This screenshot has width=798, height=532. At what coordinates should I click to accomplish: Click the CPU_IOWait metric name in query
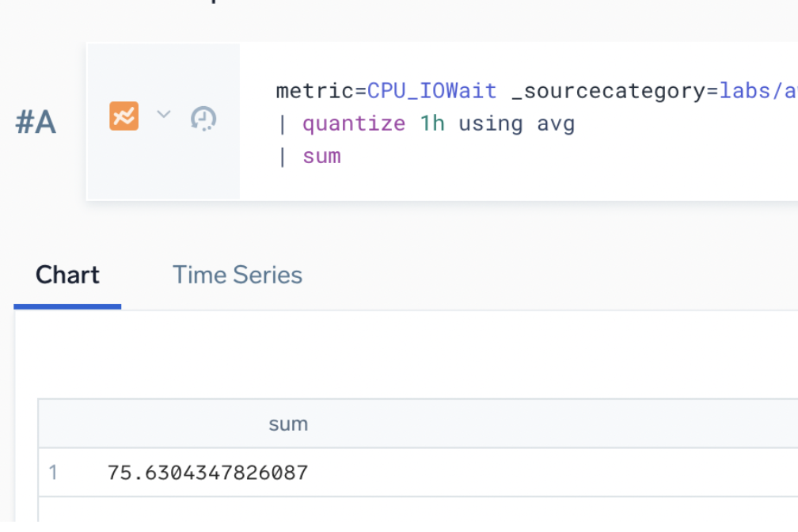point(431,91)
